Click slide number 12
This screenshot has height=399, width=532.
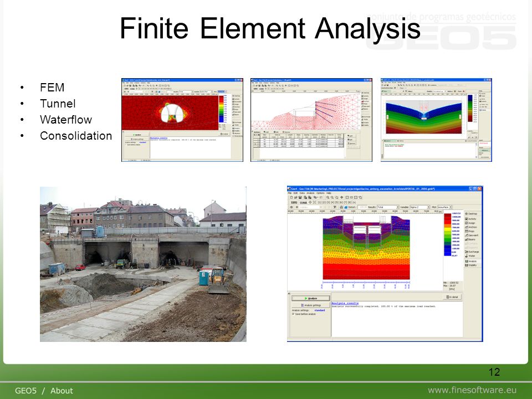pyautogui.click(x=494, y=372)
